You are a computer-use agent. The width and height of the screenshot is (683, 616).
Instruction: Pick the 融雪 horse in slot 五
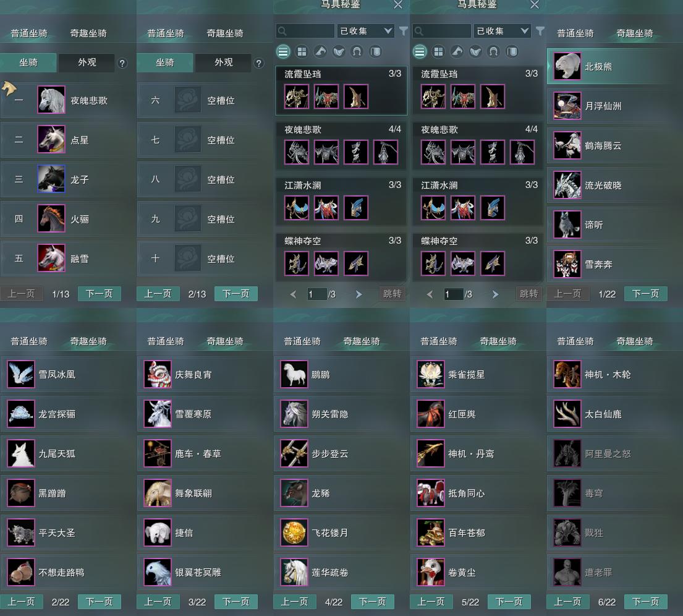(51, 258)
